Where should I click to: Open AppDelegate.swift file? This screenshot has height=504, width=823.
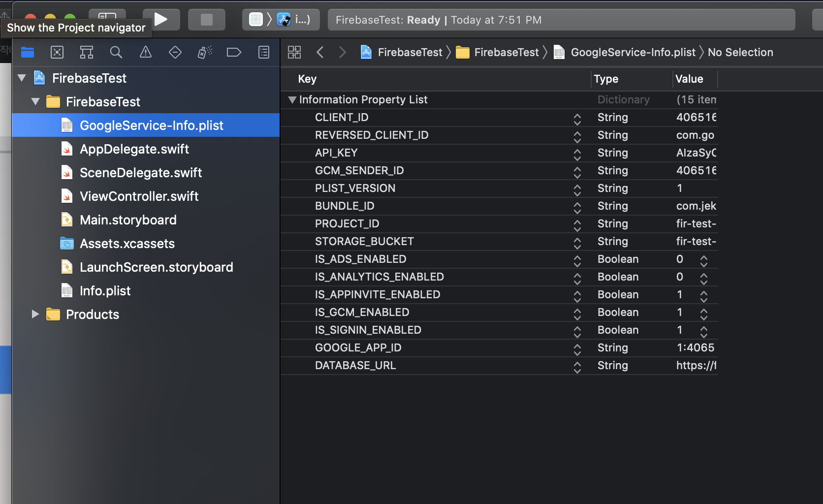[x=146, y=149]
